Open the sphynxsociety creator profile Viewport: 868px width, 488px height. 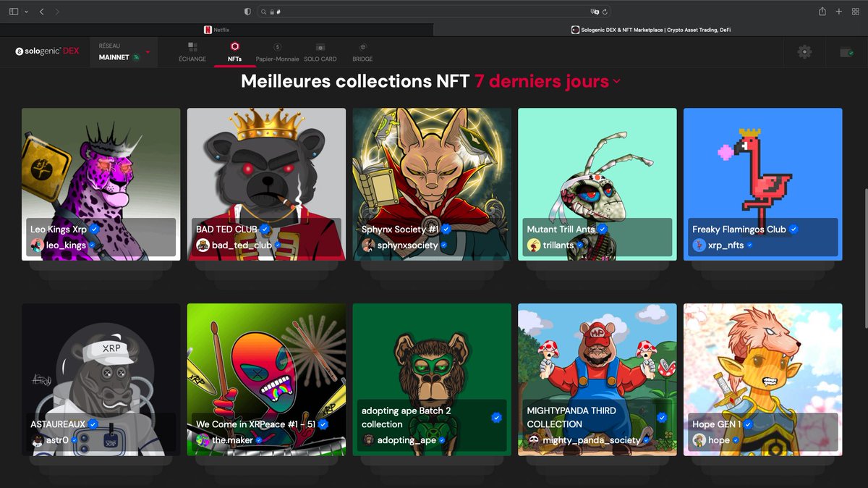[408, 245]
